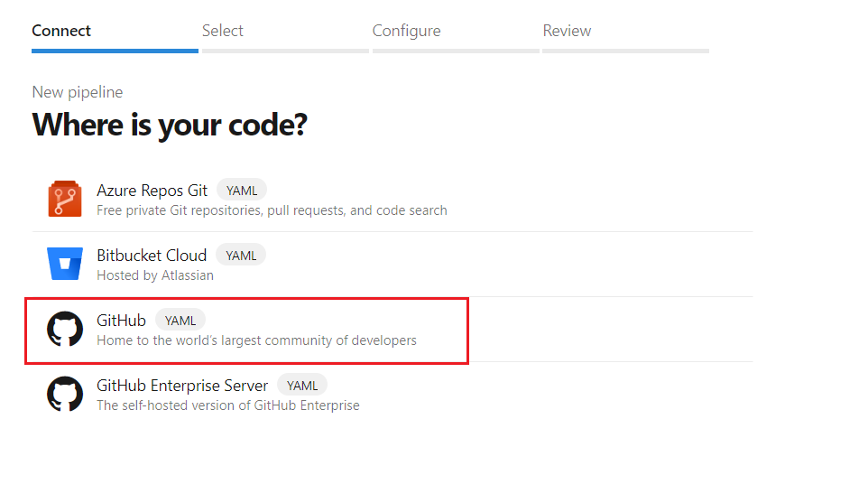The height and width of the screenshot is (503, 868).
Task: Click 'Home to the world's largest community' text
Action: (x=256, y=340)
